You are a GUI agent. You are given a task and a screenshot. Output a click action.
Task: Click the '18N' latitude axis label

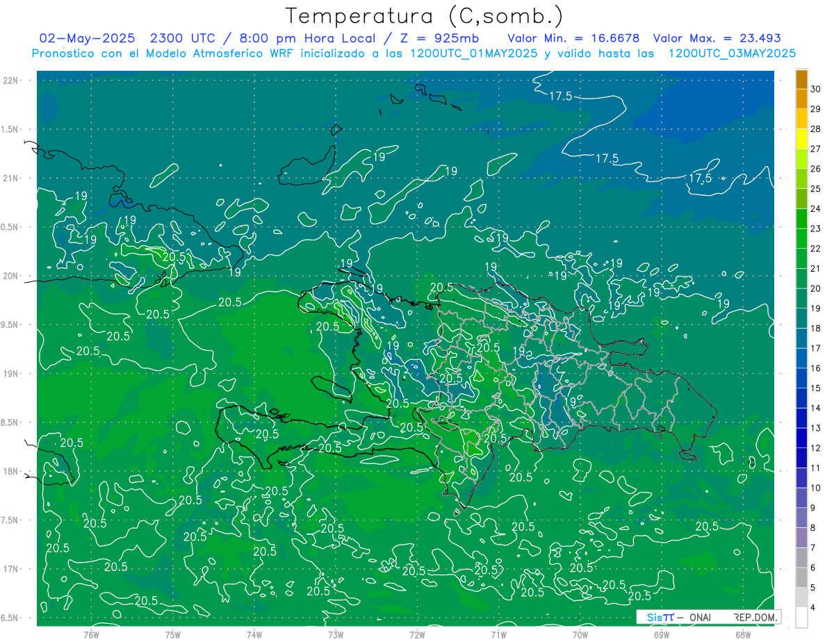click(10, 471)
